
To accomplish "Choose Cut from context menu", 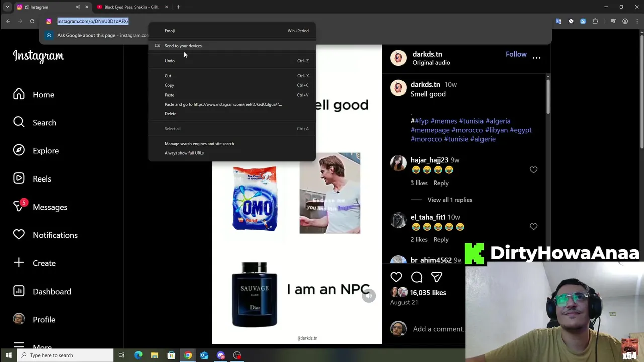I will coord(232,76).
